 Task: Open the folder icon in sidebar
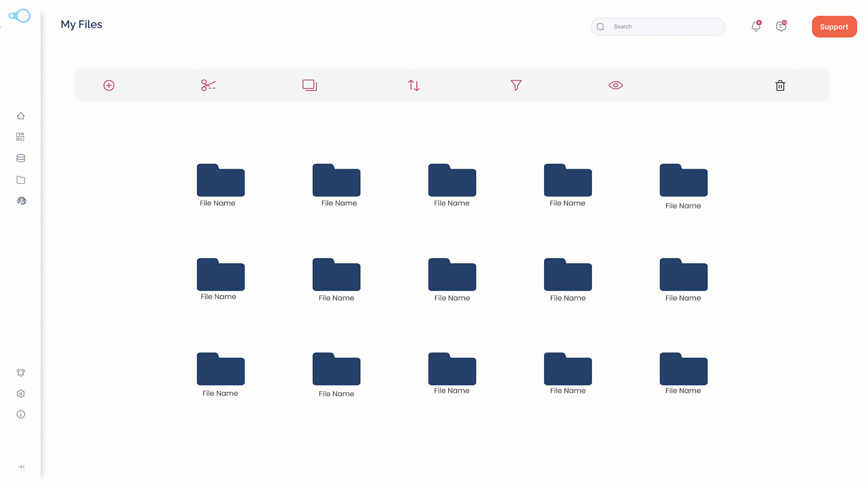(21, 180)
